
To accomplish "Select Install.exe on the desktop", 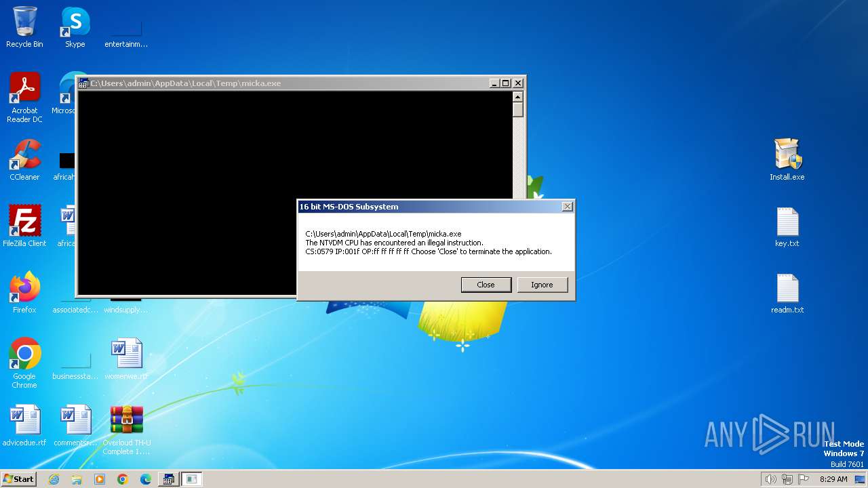I will (x=787, y=160).
